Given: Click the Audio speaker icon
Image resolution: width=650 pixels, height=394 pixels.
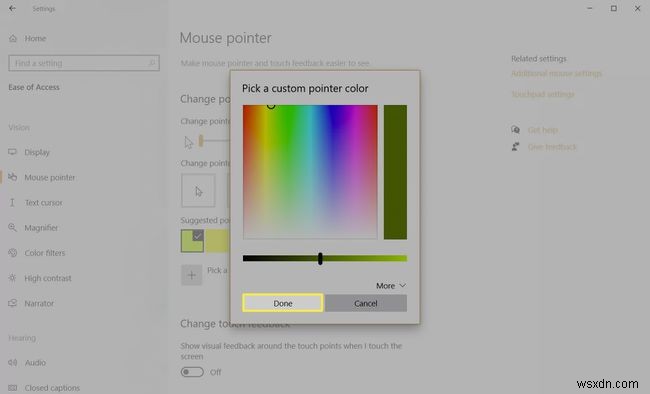Looking at the screenshot, I should coord(12,362).
